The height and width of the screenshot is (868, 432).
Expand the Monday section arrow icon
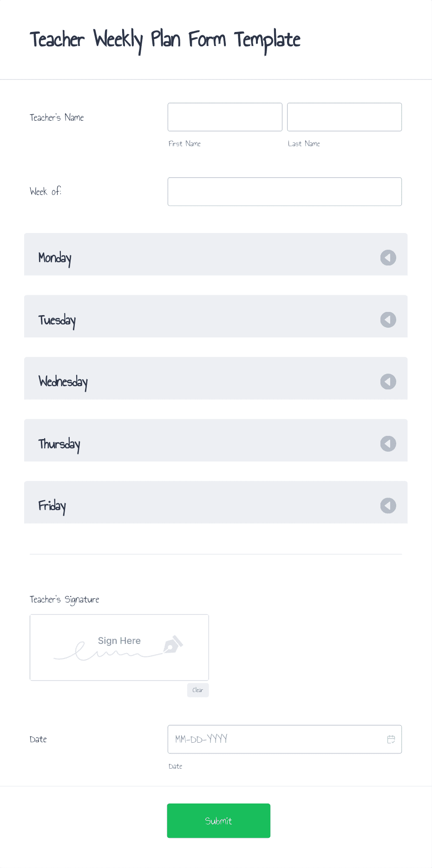click(x=388, y=258)
